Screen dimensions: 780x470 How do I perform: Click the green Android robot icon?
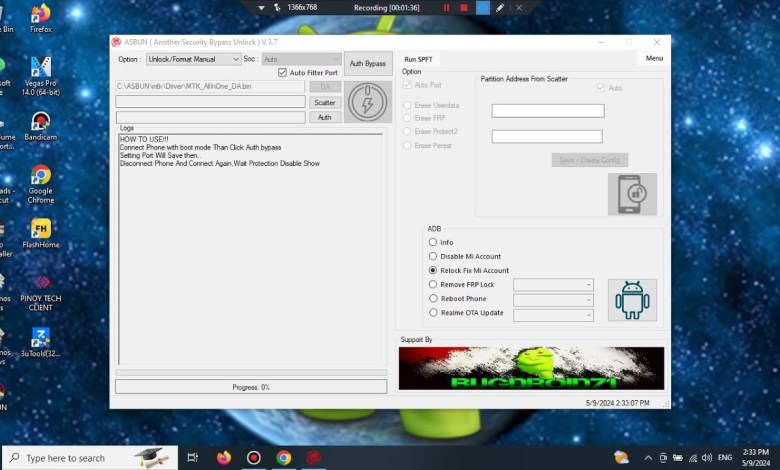coord(632,300)
